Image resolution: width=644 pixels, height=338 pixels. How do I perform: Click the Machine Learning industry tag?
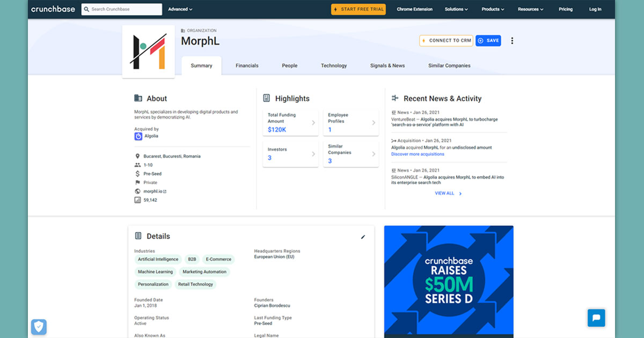point(155,272)
